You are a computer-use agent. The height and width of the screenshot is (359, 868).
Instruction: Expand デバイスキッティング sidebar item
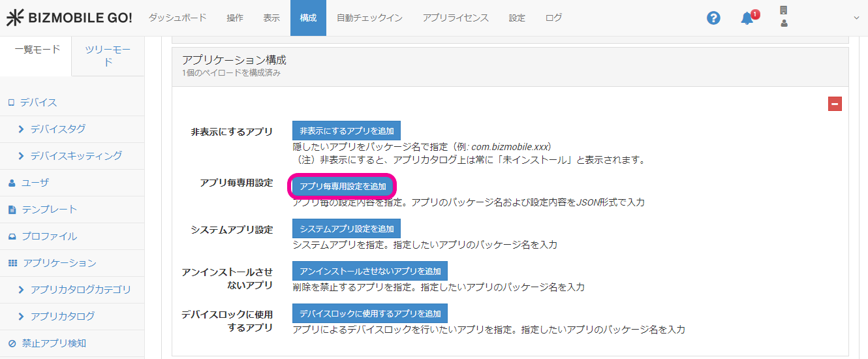(76, 156)
